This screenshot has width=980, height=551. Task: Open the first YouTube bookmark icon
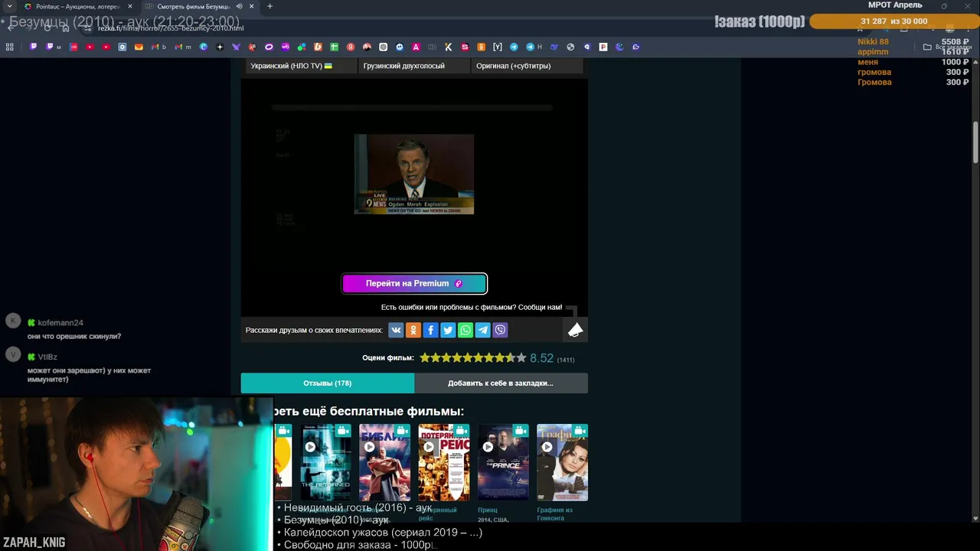(x=90, y=47)
